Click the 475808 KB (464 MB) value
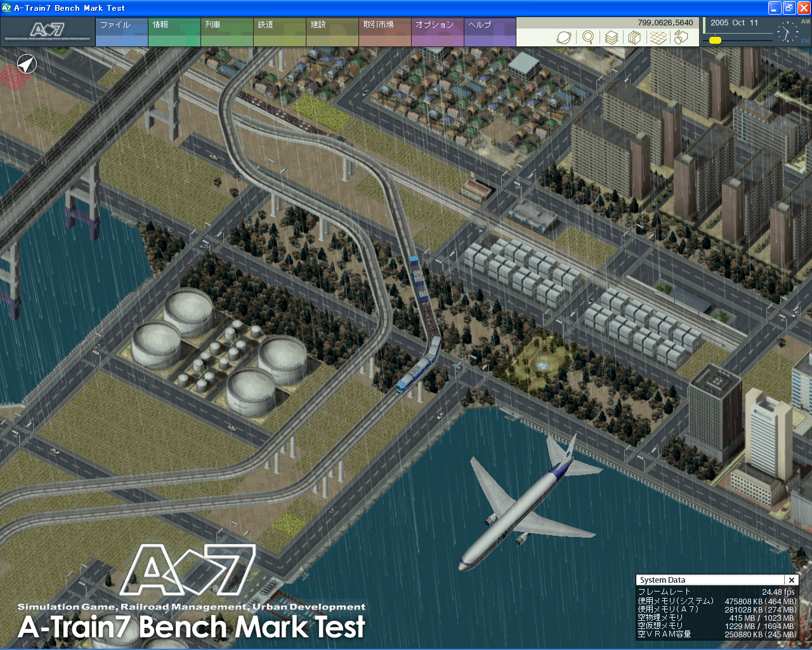812x650 pixels. click(x=761, y=601)
